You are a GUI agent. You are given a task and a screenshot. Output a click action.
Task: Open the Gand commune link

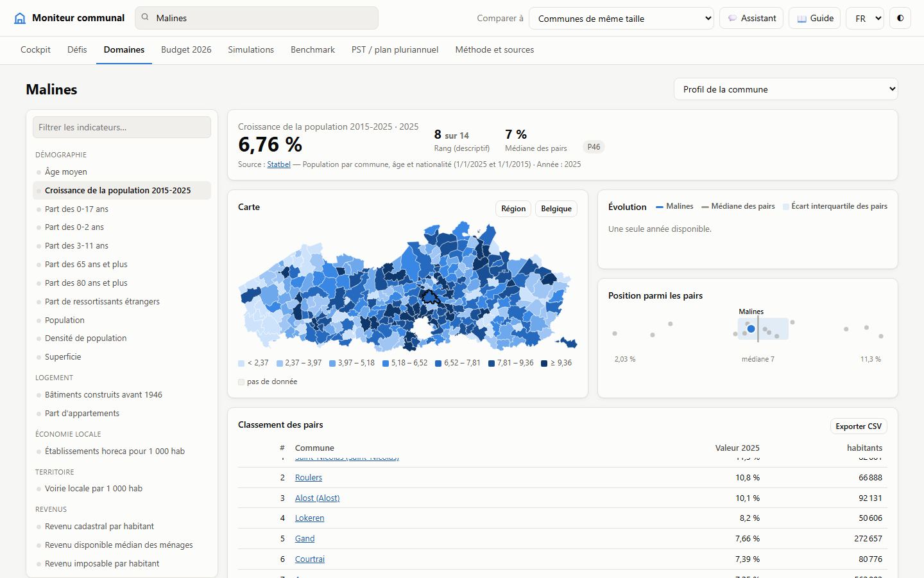point(305,538)
